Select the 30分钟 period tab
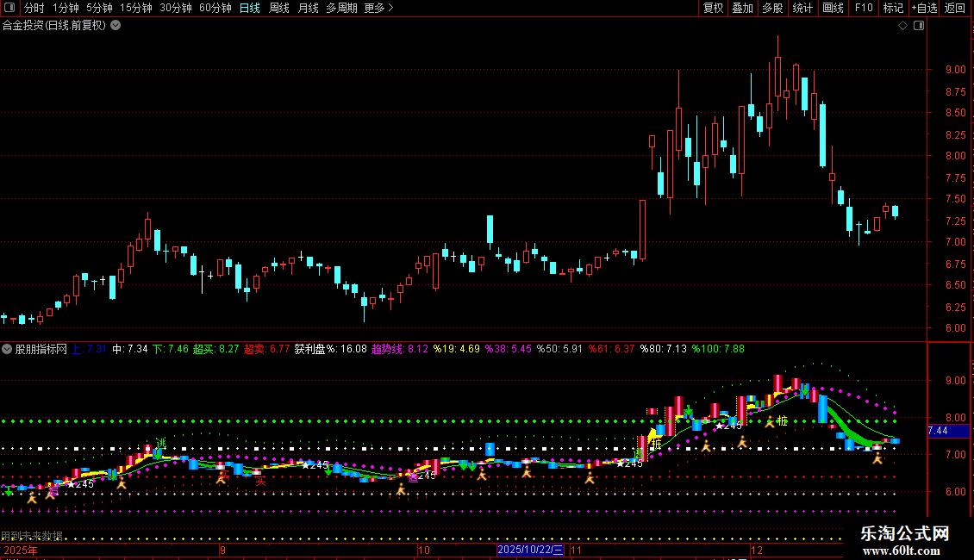974x560 pixels. (176, 8)
